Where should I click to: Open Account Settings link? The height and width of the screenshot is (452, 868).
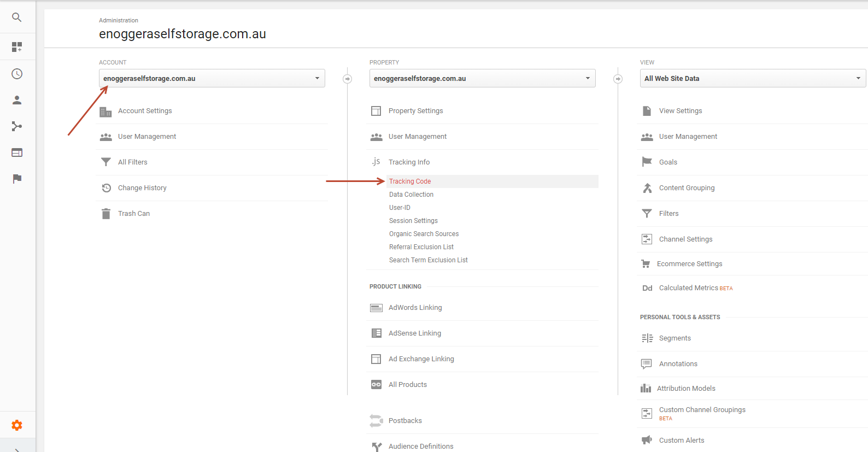145,111
